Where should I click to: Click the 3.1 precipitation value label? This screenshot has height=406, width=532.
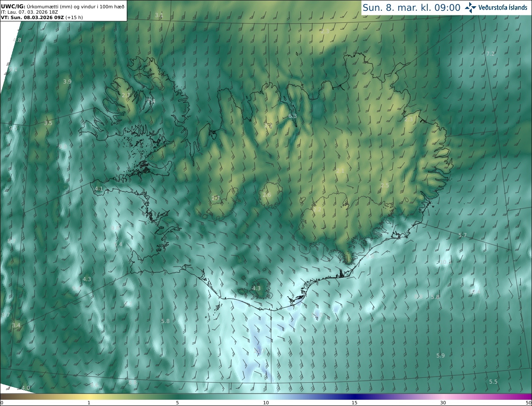(159, 15)
